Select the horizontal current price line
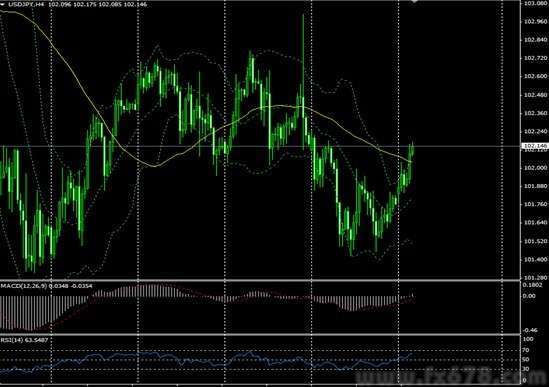The width and height of the screenshot is (549, 387). coord(260,146)
